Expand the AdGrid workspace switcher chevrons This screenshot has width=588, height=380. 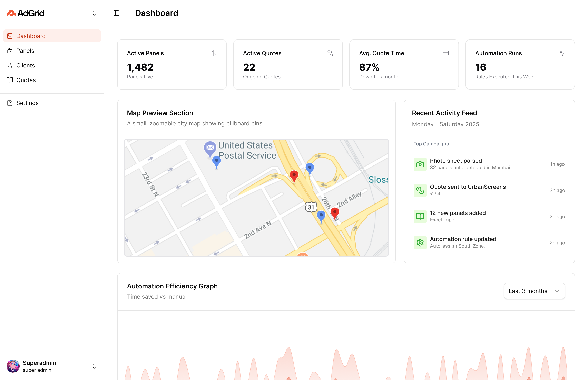pyautogui.click(x=94, y=13)
